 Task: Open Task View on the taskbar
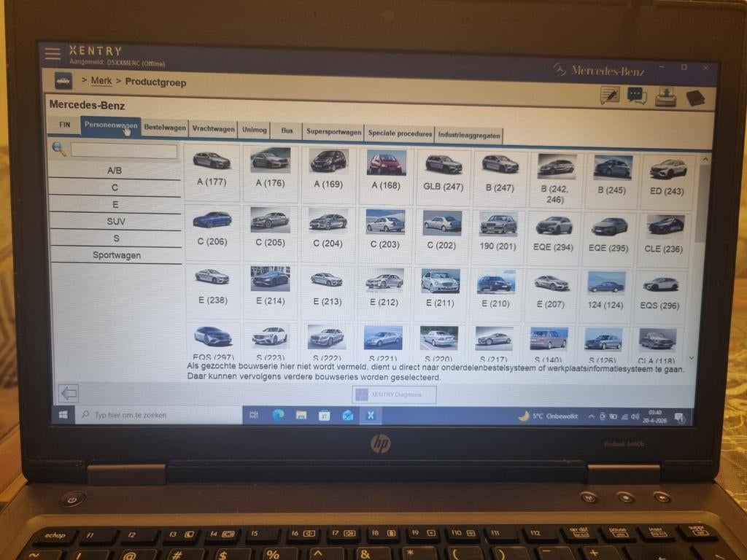[253, 415]
